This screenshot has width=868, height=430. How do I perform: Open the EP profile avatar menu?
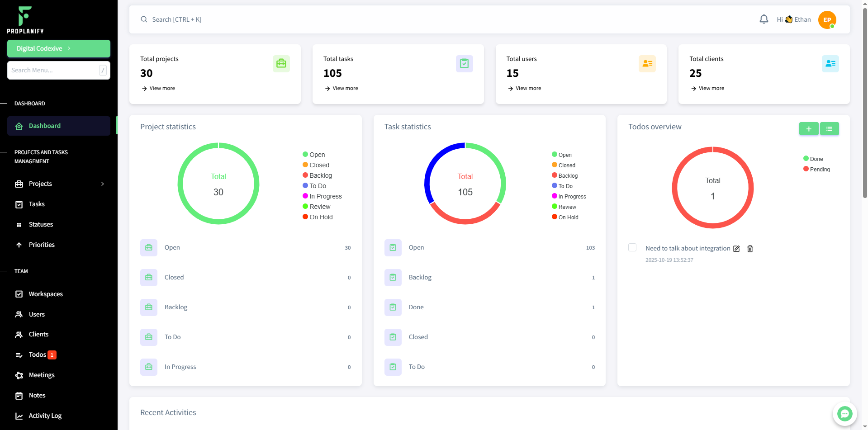pyautogui.click(x=826, y=20)
